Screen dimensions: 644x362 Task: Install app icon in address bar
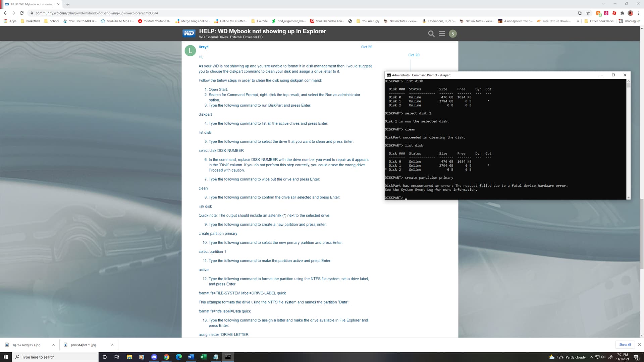pos(580,13)
